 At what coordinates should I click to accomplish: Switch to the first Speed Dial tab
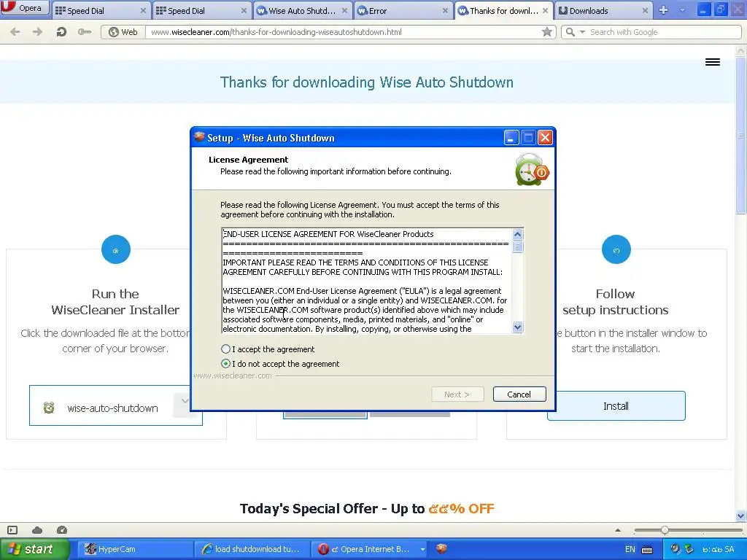click(x=100, y=10)
